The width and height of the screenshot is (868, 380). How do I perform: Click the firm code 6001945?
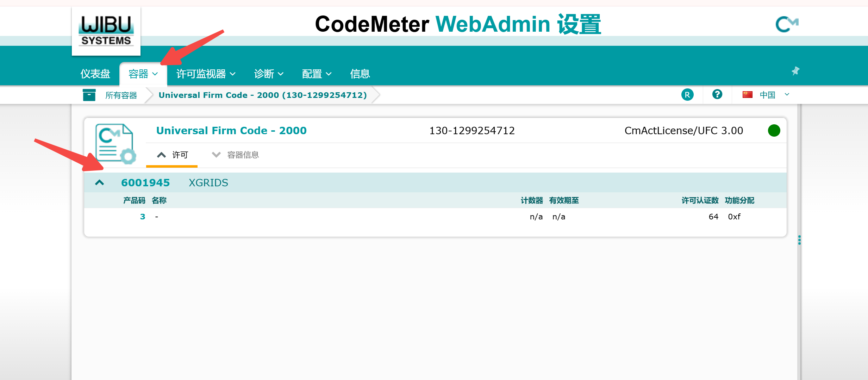tap(145, 182)
